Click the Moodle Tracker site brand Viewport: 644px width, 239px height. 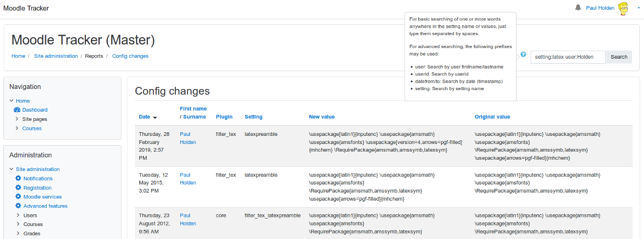(26, 8)
